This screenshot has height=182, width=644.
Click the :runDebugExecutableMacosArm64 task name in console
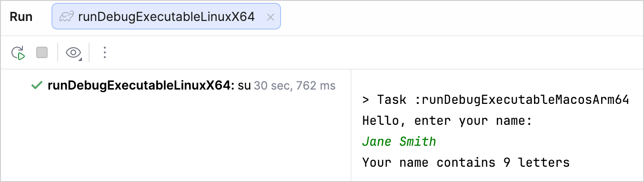tap(522, 100)
